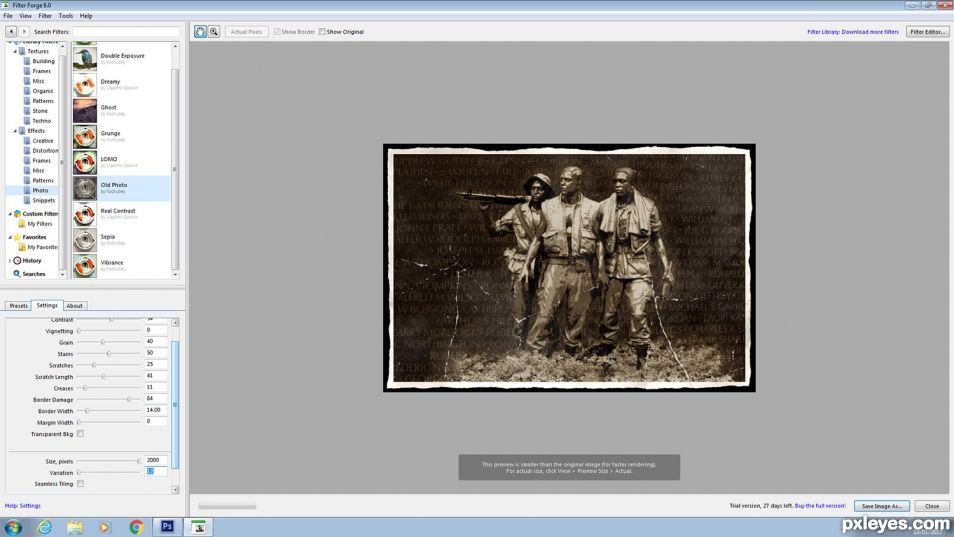Enable the Transparent Bkg checkbox

click(x=80, y=434)
